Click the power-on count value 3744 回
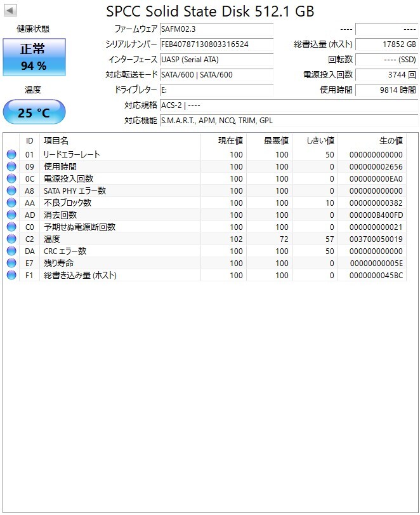Image resolution: width=420 pixels, height=515 pixels. tap(386, 74)
